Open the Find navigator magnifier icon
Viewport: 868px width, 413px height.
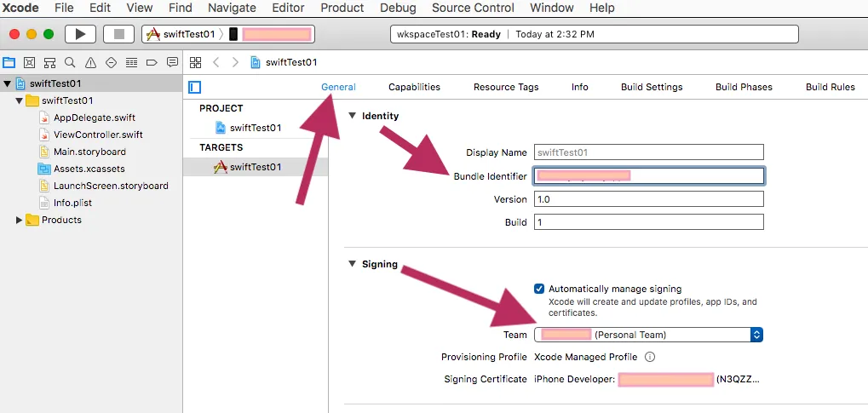70,62
